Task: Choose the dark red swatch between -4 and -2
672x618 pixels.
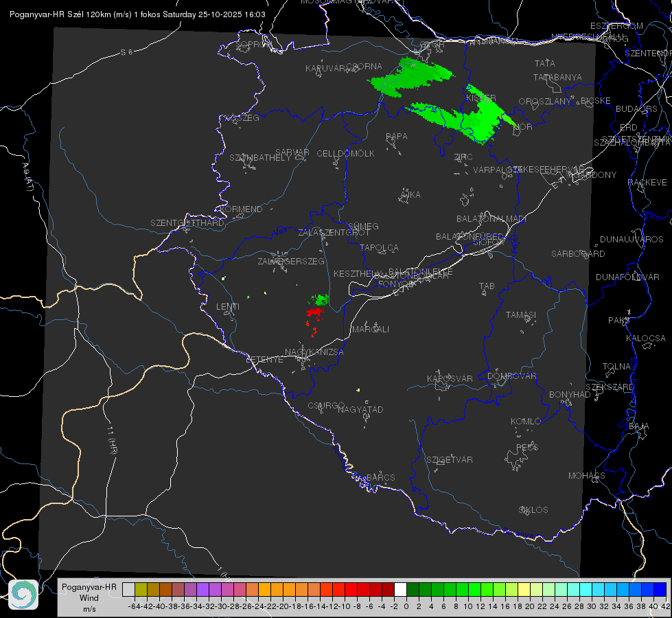Action: 388,589
